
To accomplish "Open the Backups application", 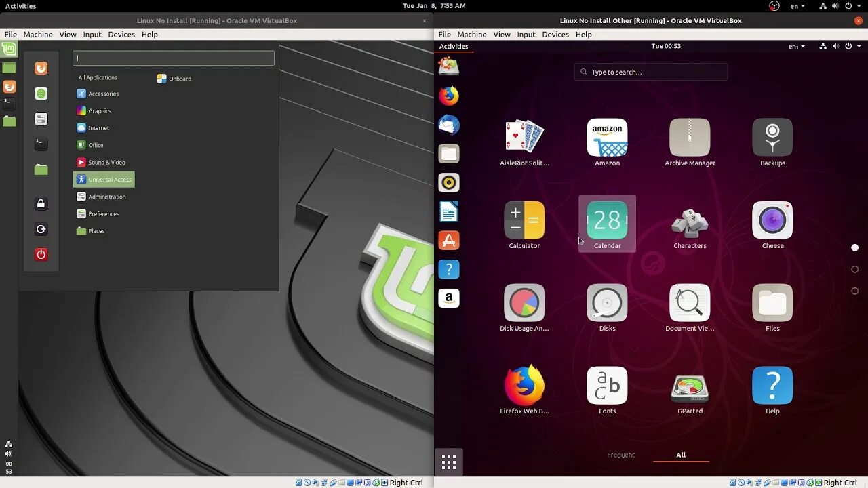I will point(772,142).
